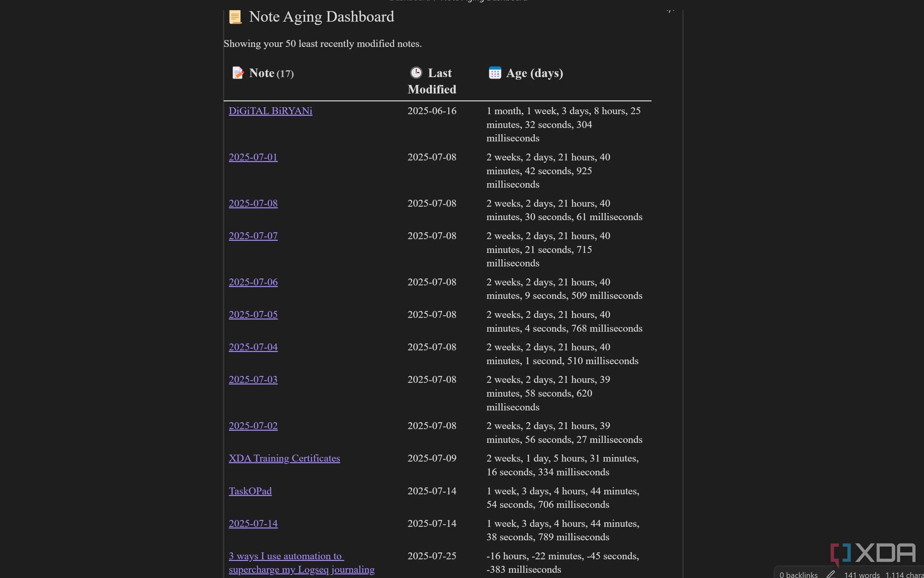
Task: Open the XDA Training Certificates note
Action: tap(284, 458)
